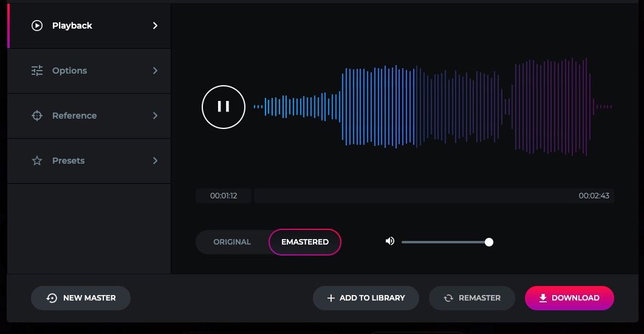Viewport: 644px width, 334px height.
Task: Expand the Presets section chevron
Action: [x=156, y=161]
